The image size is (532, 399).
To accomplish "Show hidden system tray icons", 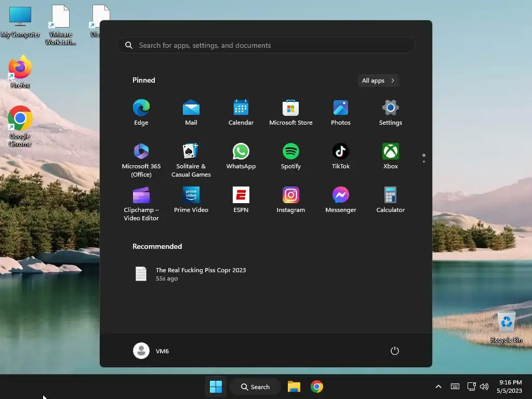I will tap(438, 387).
